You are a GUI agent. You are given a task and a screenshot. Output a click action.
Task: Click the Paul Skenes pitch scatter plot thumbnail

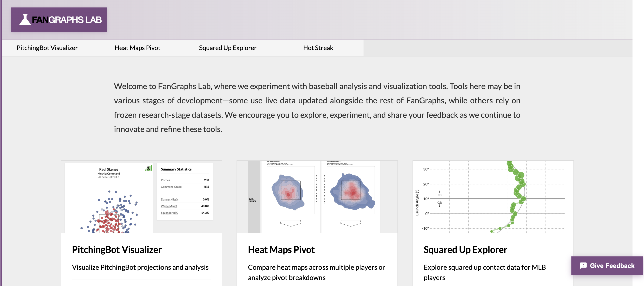point(109,211)
